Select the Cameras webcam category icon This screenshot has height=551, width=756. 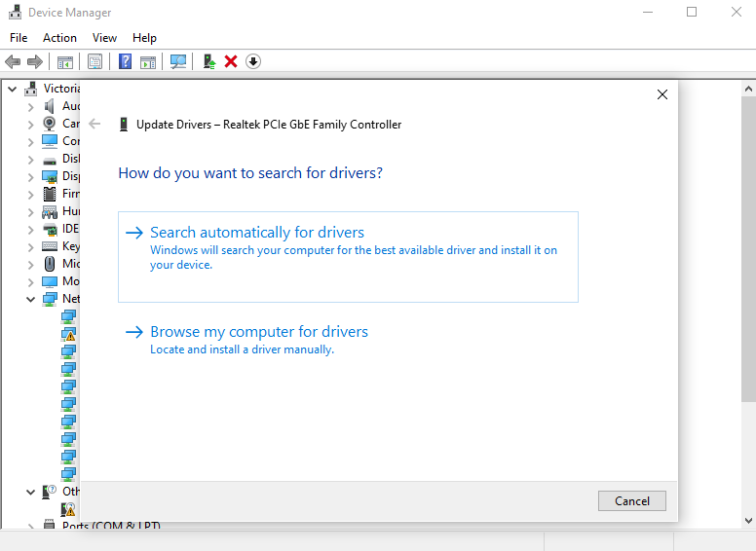[x=49, y=124]
